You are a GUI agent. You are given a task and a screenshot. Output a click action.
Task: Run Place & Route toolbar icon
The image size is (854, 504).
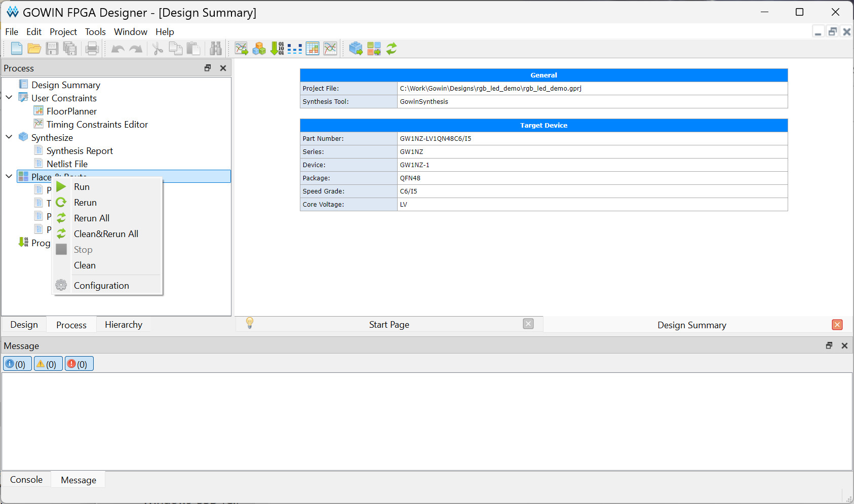point(374,49)
